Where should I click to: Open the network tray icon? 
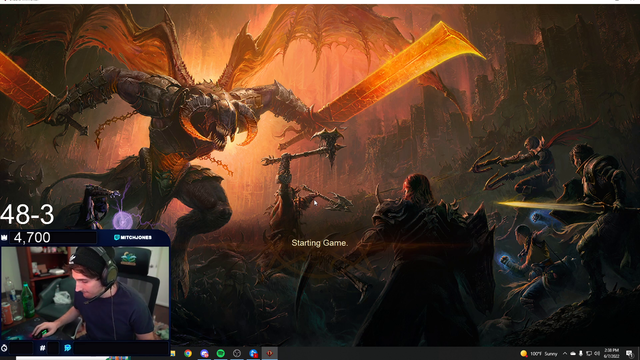click(589, 353)
